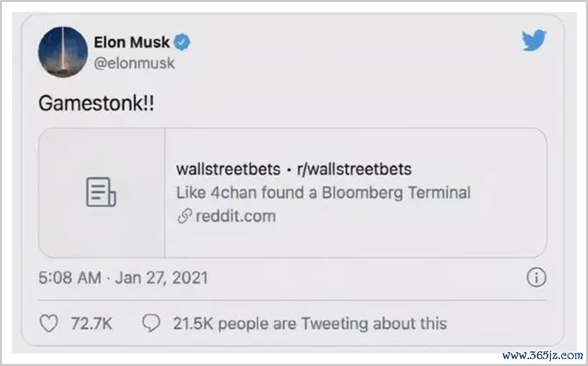Screen dimensions: 588x366
Task: Click the reply speech bubble icon
Action: [x=151, y=323]
